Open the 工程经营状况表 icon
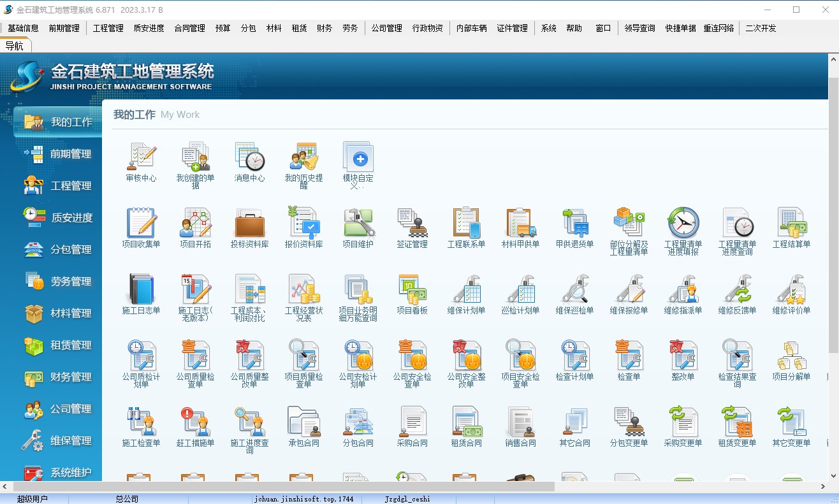This screenshot has width=839, height=504. (303, 289)
